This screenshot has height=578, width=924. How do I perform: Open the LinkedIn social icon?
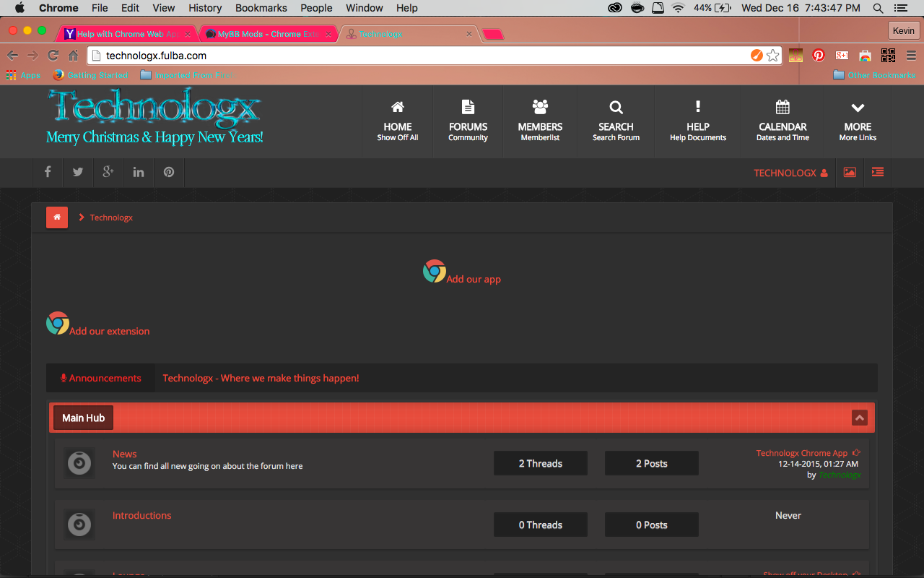point(139,173)
